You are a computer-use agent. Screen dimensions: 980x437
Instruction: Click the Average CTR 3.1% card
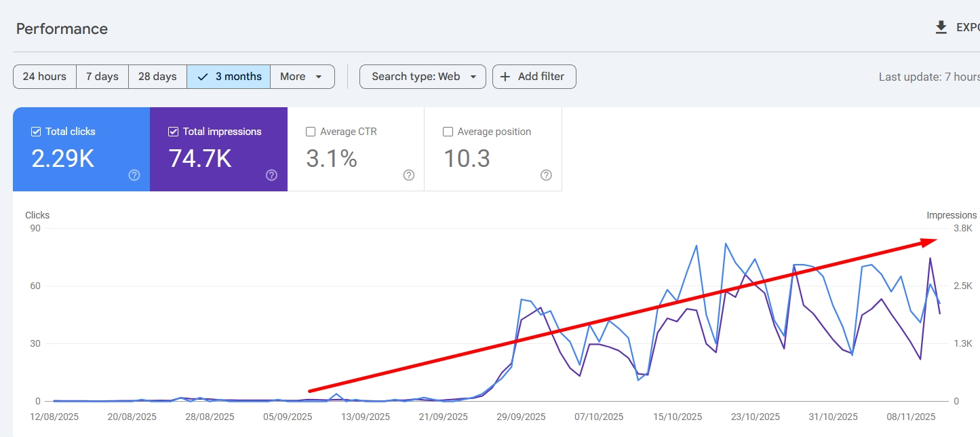[x=356, y=149]
